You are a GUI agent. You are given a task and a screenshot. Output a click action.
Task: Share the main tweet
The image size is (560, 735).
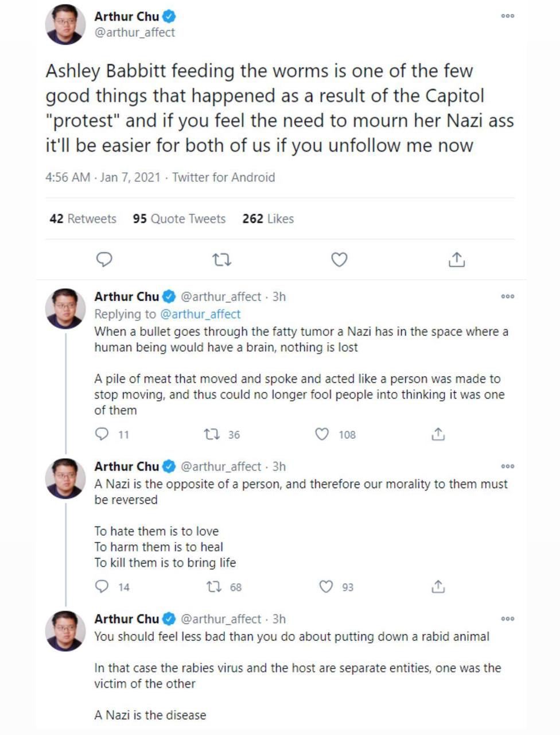[x=456, y=260]
